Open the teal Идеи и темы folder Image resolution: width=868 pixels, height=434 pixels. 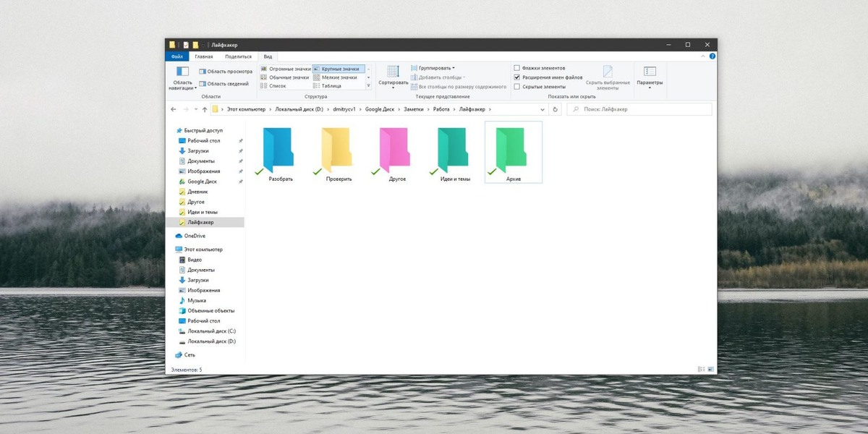tap(455, 155)
